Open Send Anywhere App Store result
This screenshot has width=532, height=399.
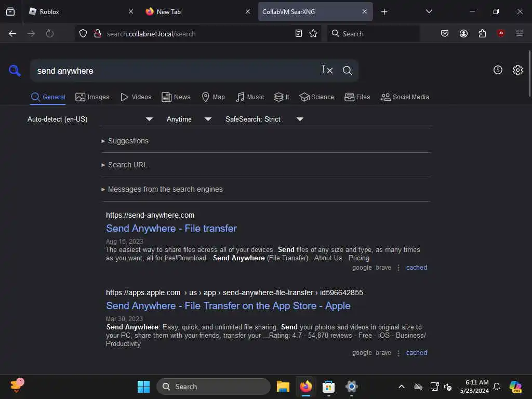[x=228, y=305]
